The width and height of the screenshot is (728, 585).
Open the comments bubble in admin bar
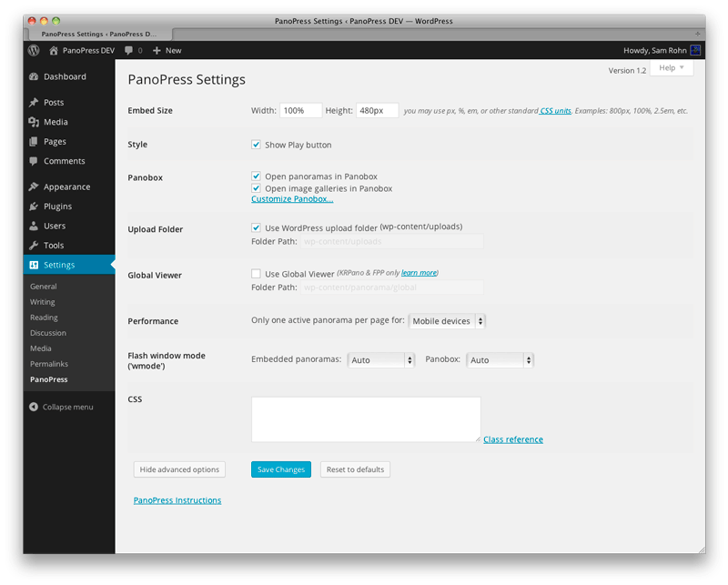(128, 50)
